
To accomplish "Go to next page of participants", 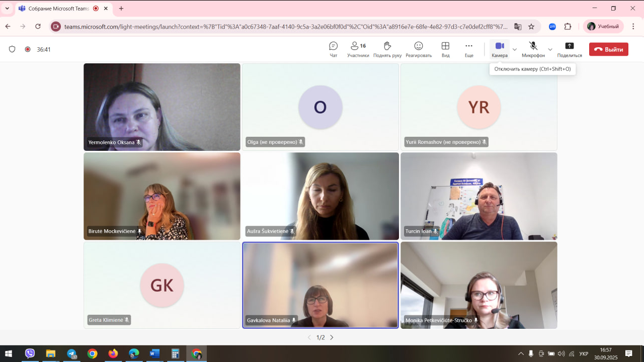I will click(x=332, y=337).
